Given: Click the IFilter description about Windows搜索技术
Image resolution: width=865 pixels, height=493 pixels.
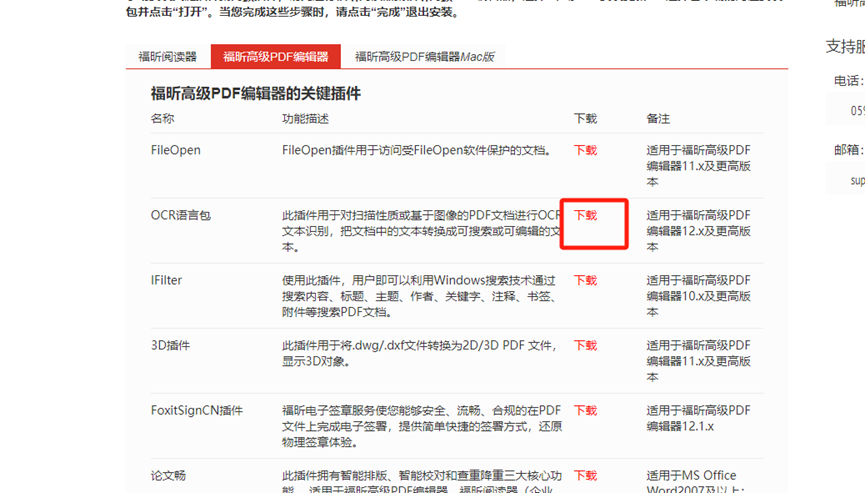Looking at the screenshot, I should pos(419,296).
